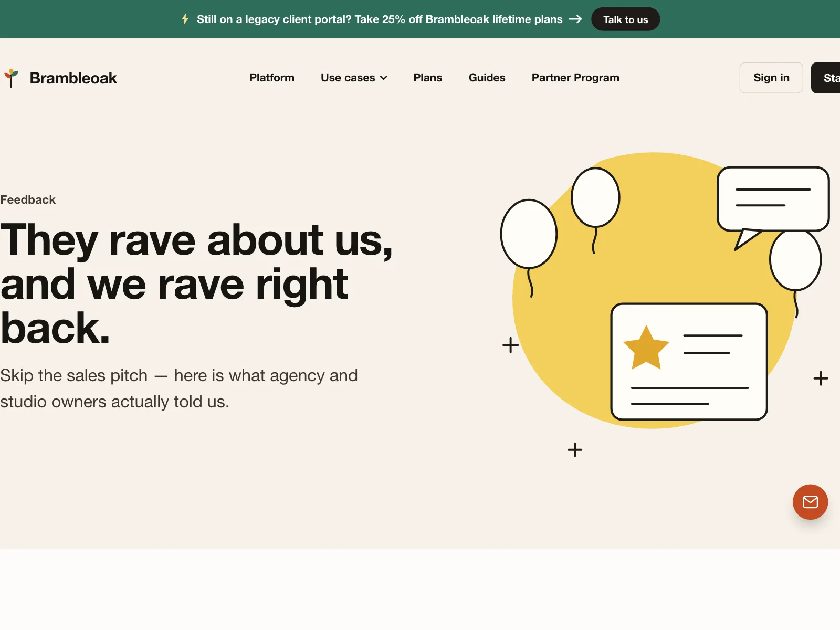Click the Brambleoak brand name
This screenshot has width=840, height=630.
coord(73,78)
